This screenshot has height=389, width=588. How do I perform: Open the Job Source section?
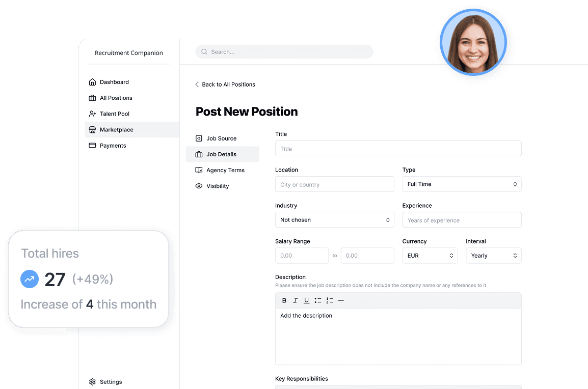(x=221, y=138)
